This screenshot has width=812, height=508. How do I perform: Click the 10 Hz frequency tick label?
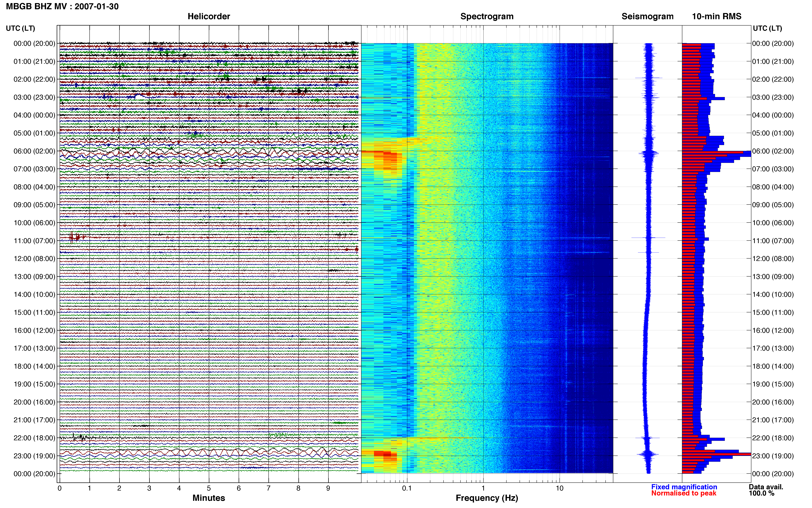[559, 488]
